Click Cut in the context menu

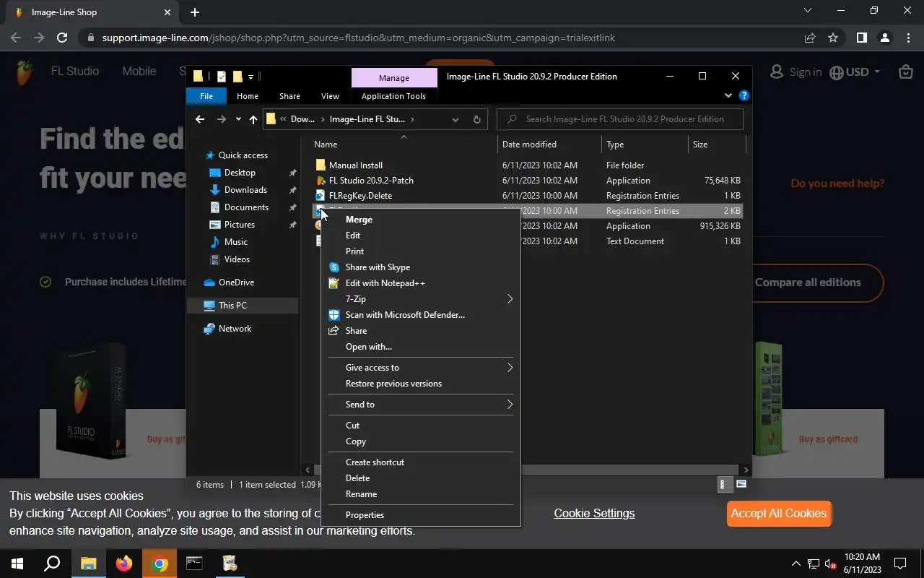tap(352, 426)
